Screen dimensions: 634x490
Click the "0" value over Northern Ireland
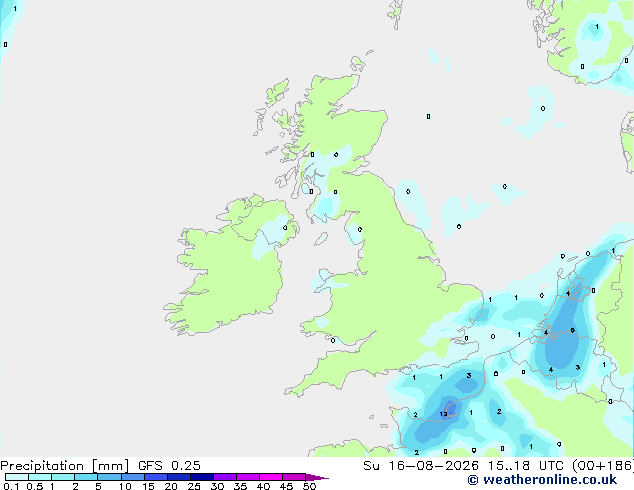coord(285,228)
